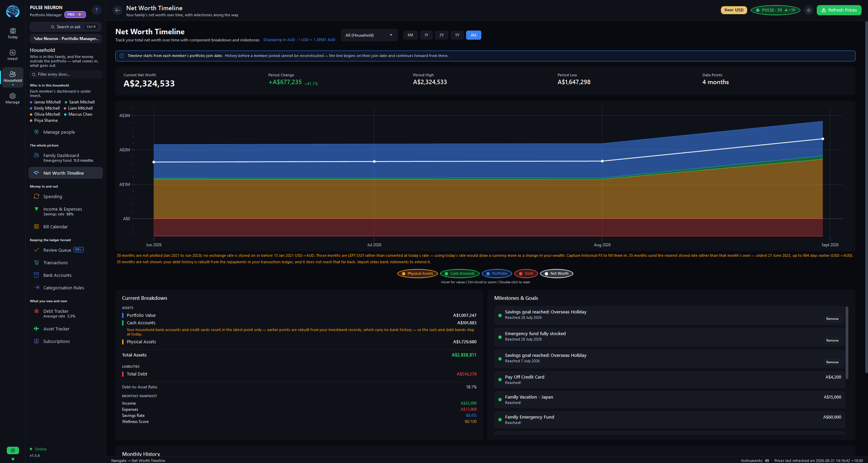Screen dimensions: 868x463
Task: Click the Refresh Prices button
Action: [x=839, y=10]
